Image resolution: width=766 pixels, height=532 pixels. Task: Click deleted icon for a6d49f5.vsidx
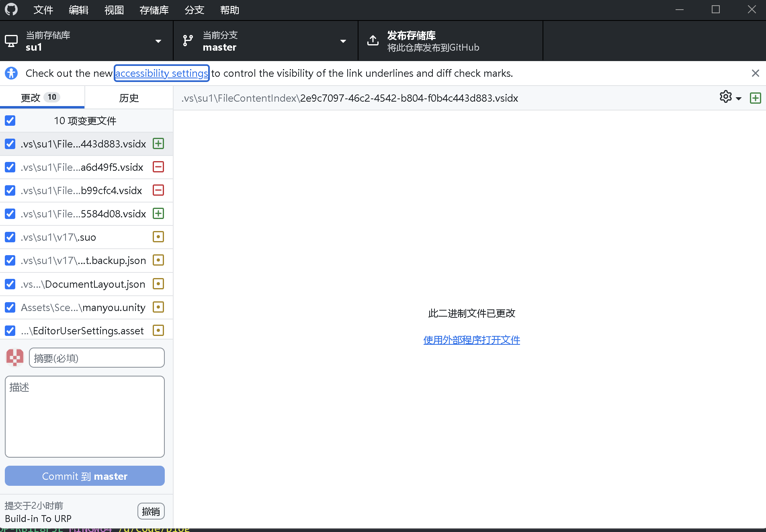[158, 167]
